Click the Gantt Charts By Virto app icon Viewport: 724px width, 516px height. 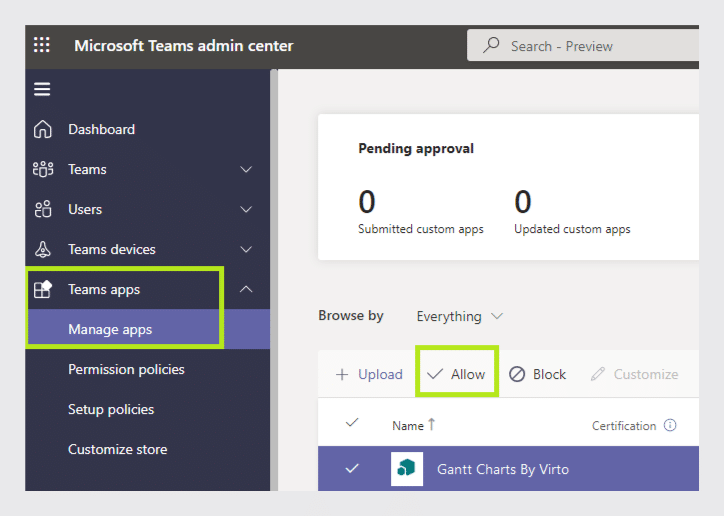(x=407, y=469)
